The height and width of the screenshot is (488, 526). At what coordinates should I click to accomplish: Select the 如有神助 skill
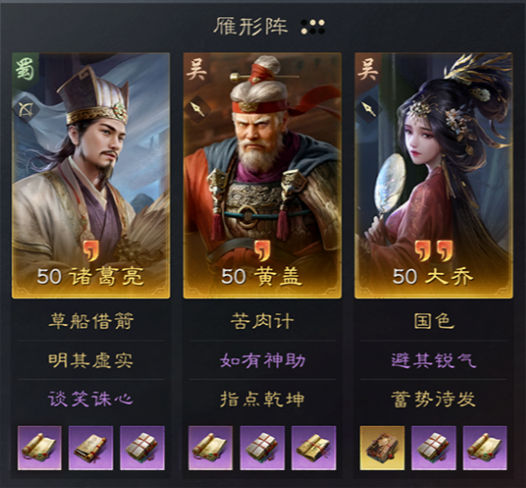coord(262,361)
